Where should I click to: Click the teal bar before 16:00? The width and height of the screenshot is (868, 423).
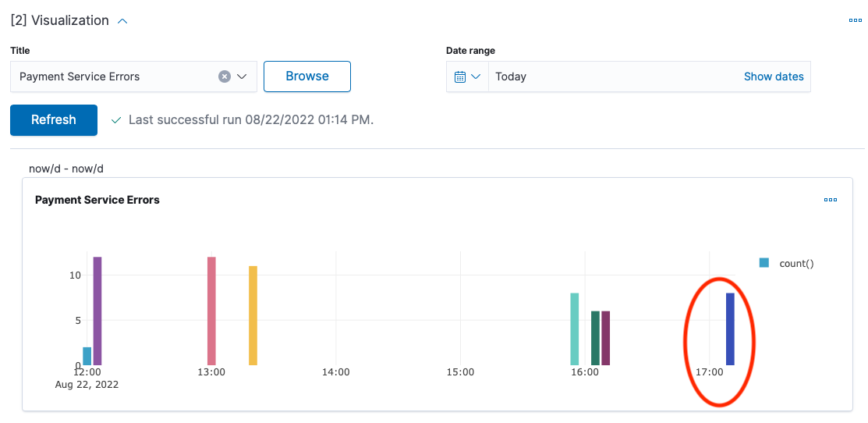[575, 329]
